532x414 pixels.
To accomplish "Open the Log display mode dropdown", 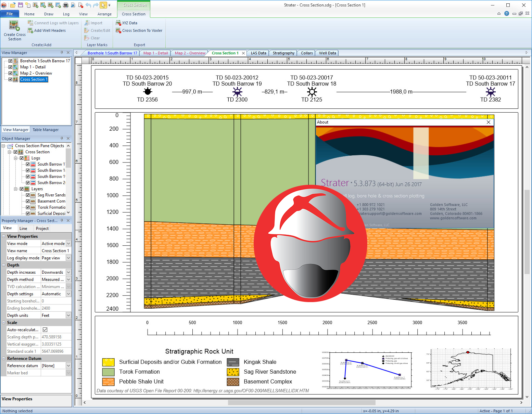I will point(68,258).
